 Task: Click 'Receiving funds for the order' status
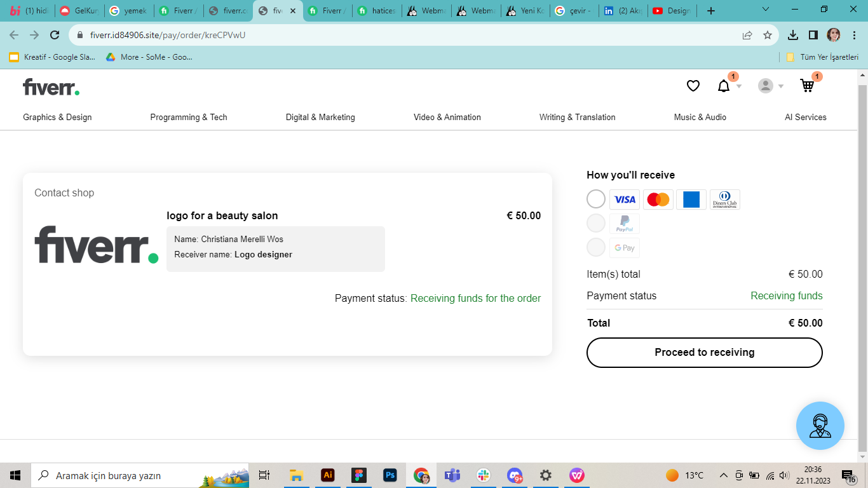coord(476,298)
